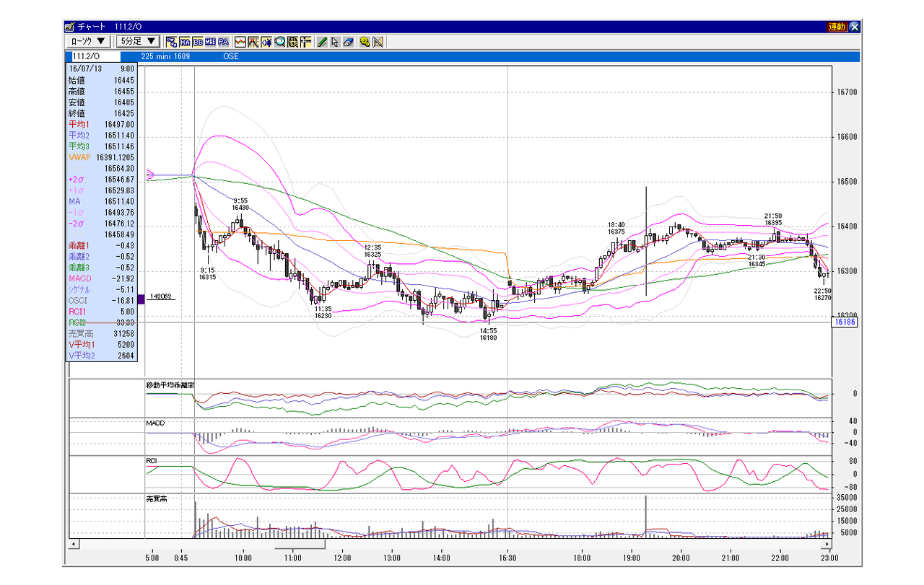Toggle the MA moving average indicator
Image resolution: width=924 pixels, height=585 pixels.
point(185,42)
